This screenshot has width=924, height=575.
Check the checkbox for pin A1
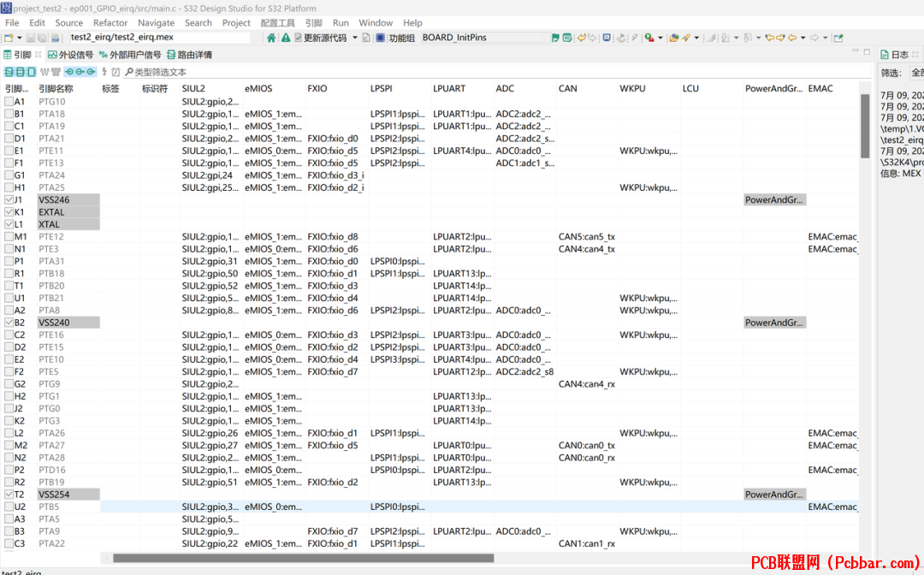[x=9, y=101]
